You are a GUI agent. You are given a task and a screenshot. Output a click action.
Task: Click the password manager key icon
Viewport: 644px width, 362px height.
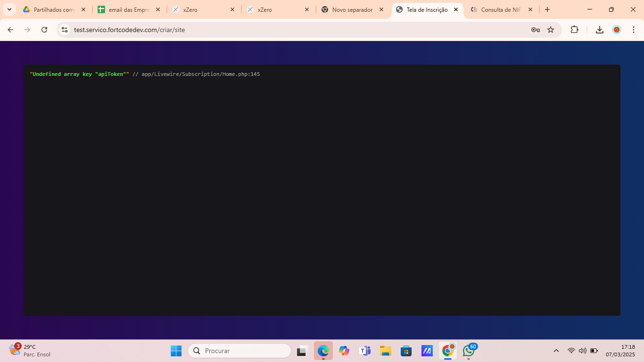(536, 30)
